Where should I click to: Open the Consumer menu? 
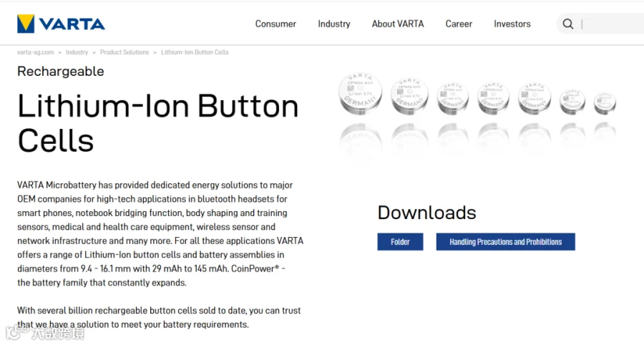[275, 24]
